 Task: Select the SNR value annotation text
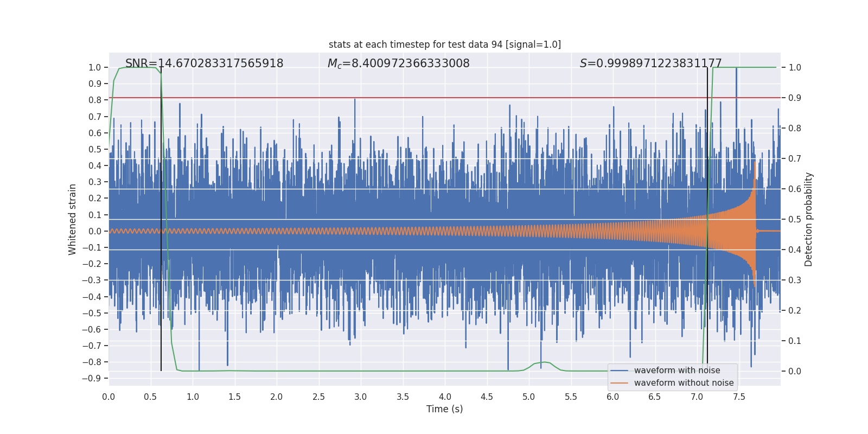[x=204, y=63]
